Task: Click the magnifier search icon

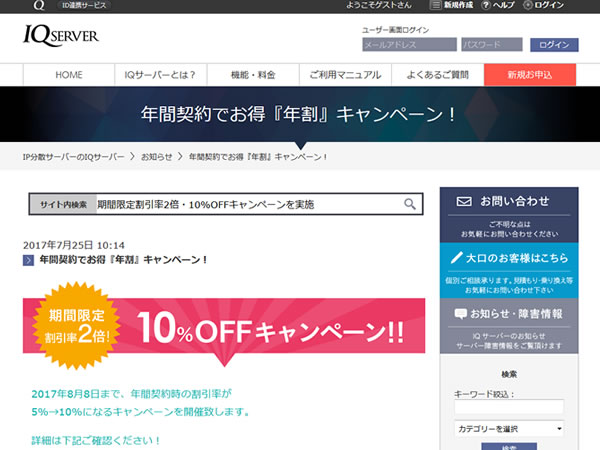Action: (x=410, y=204)
